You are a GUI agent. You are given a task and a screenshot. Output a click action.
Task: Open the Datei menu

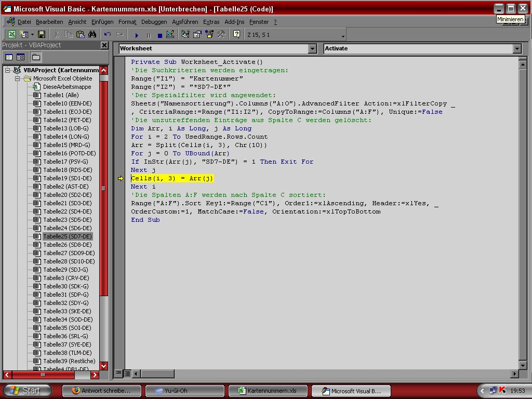(x=24, y=22)
